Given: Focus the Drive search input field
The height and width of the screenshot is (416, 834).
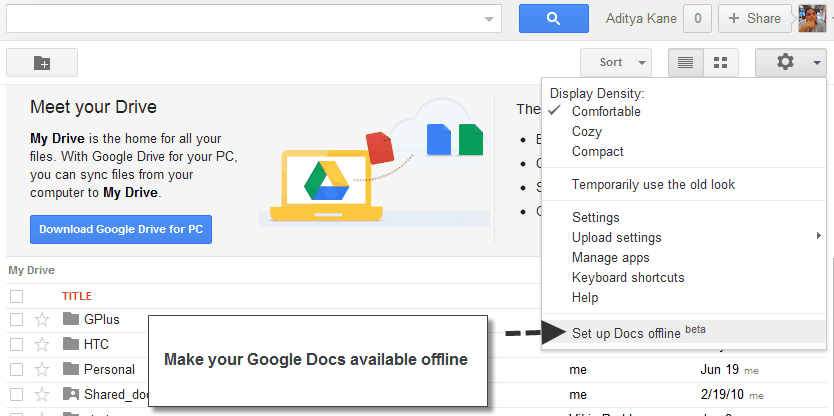Looking at the screenshot, I should pyautogui.click(x=254, y=19).
